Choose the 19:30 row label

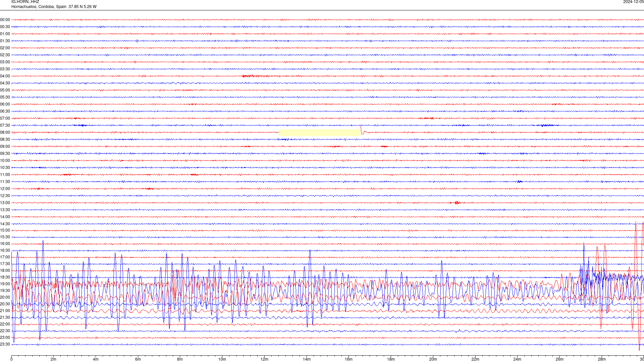5,291
